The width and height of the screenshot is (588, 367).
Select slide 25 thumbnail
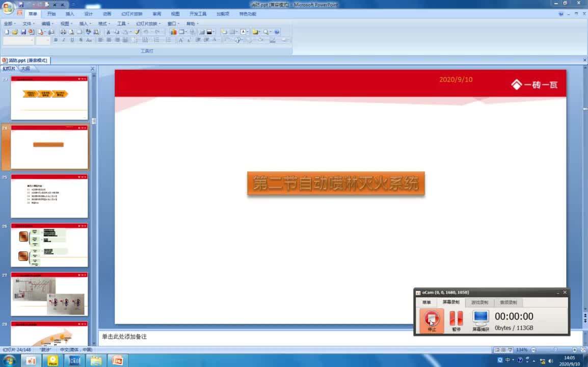pos(49,196)
